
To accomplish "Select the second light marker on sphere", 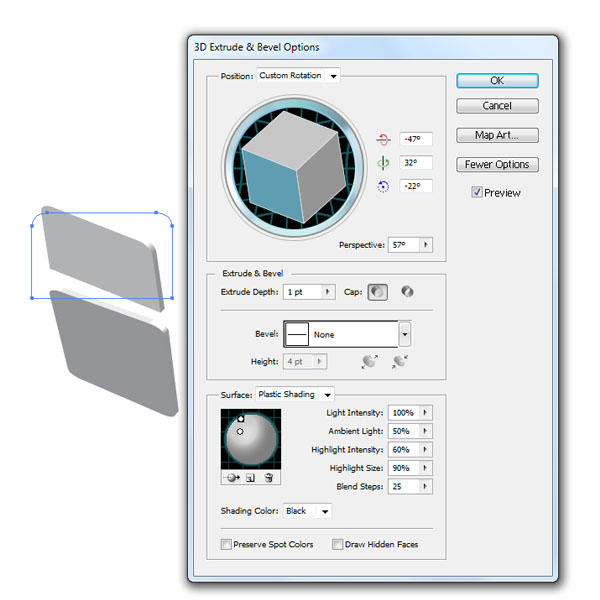I will tap(240, 431).
